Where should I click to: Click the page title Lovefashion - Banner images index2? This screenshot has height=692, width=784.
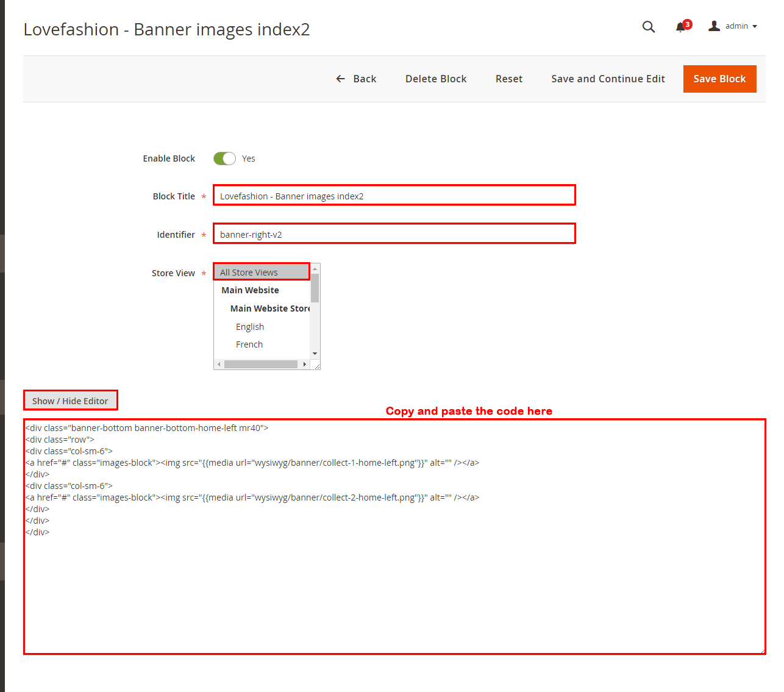pyautogui.click(x=166, y=29)
